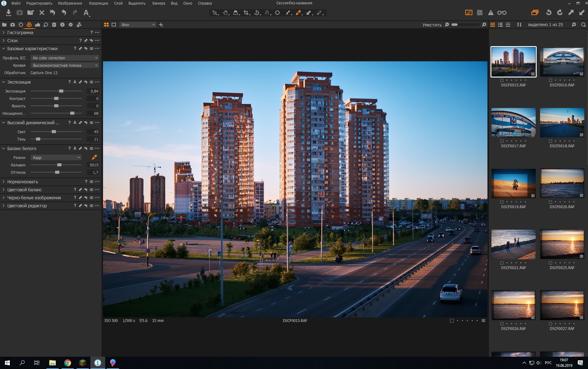Click Apply adjustments down-arrow icon at top right
The height and width of the screenshot is (369, 588).
point(582,13)
